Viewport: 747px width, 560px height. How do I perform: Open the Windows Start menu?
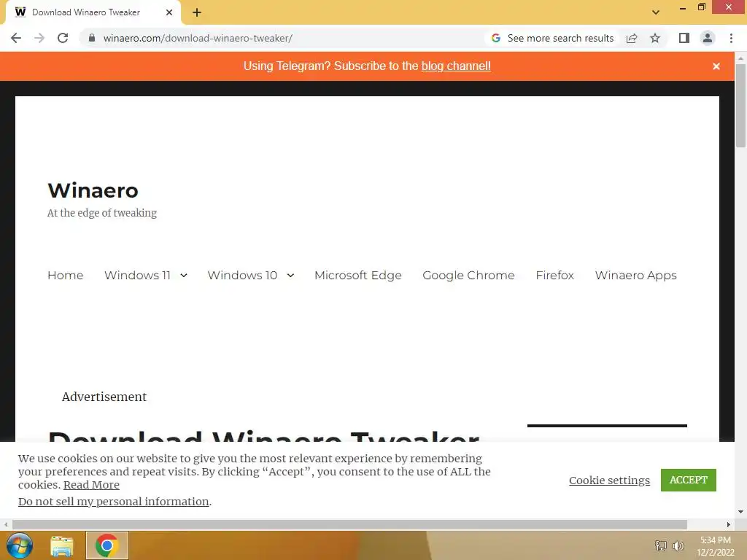tap(20, 545)
